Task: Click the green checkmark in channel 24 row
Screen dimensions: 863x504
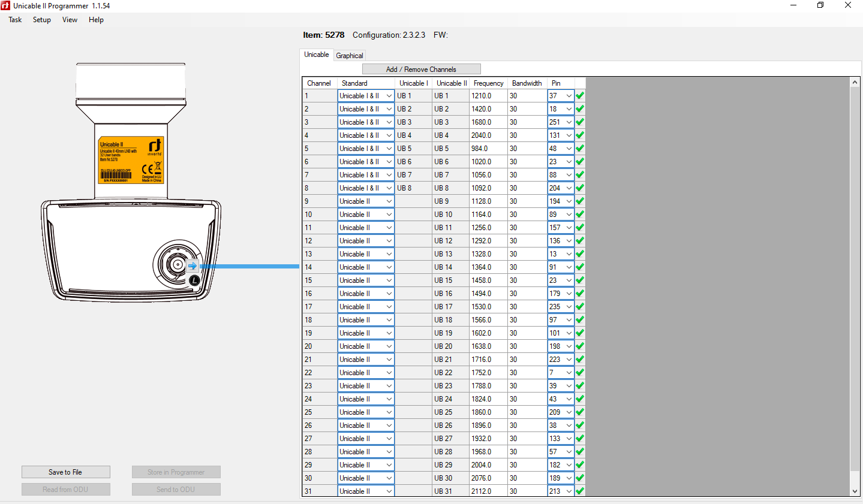Action: tap(580, 399)
